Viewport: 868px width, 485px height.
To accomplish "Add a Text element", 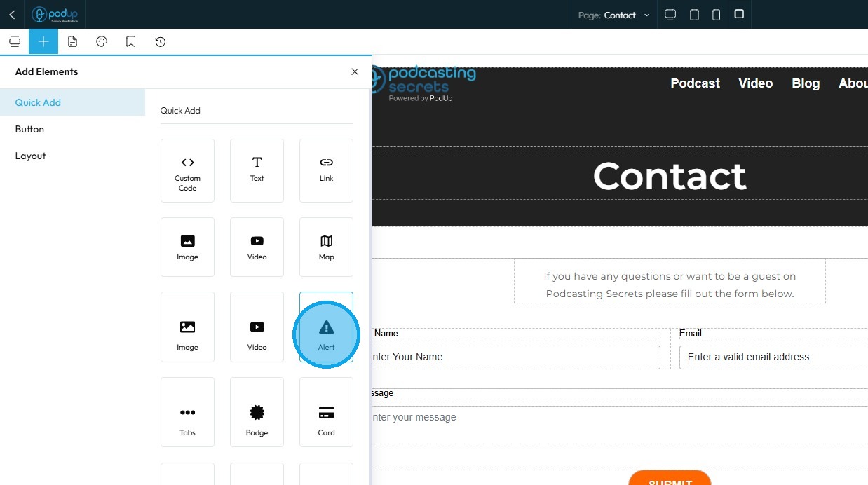I will pyautogui.click(x=257, y=170).
